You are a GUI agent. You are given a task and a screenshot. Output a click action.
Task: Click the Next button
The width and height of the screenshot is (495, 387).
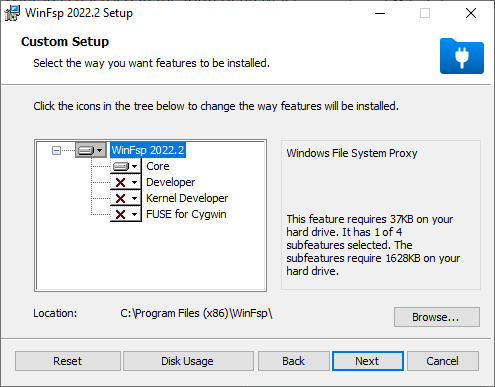[368, 361]
